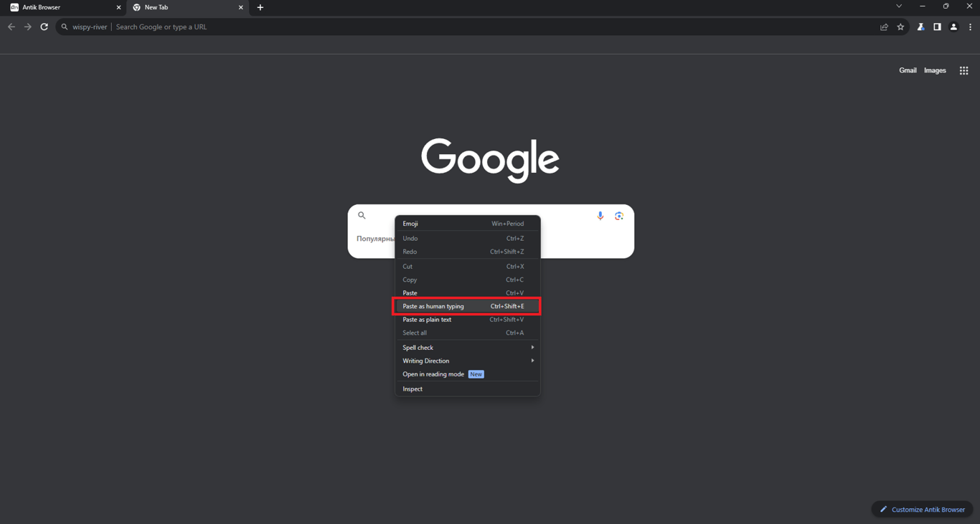Screen dimensions: 980x524
Task: Click the search icon in the address bar
Action: (x=65, y=27)
